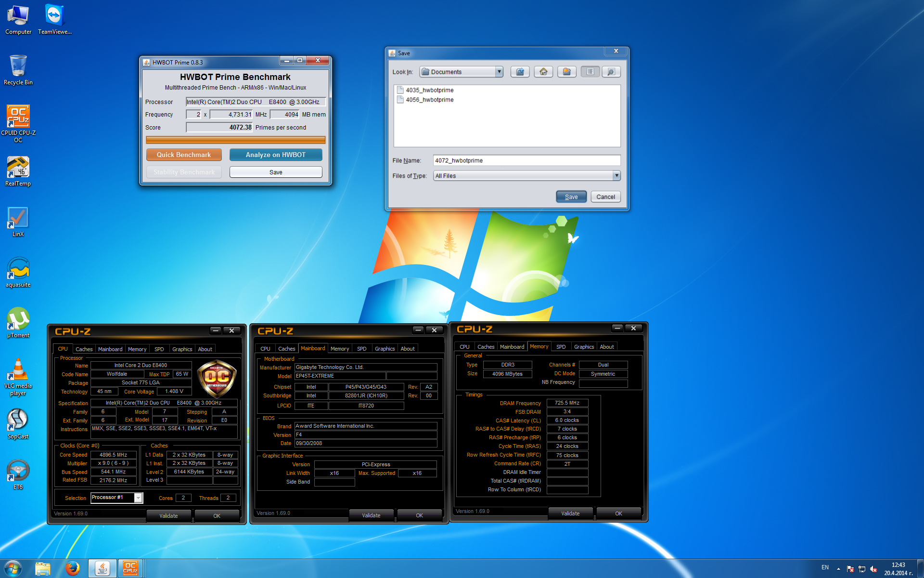Launch VLC media player shortcut
Screen dimensions: 924x578
(x=18, y=377)
